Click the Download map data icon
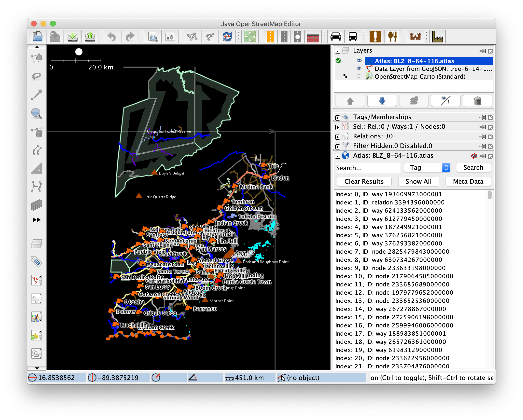 (72, 37)
